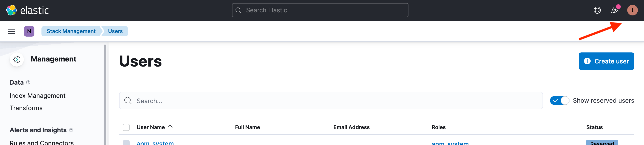Click the Alerts and Insights help icon

point(71,130)
